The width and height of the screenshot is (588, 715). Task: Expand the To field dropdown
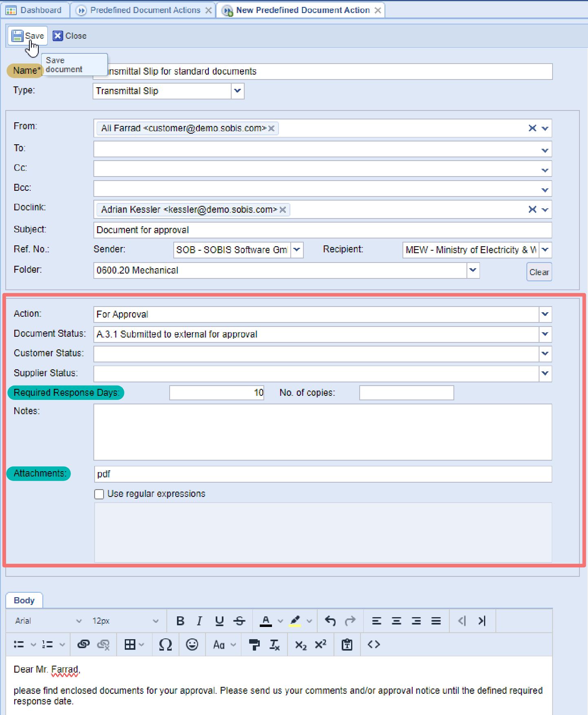tap(545, 150)
